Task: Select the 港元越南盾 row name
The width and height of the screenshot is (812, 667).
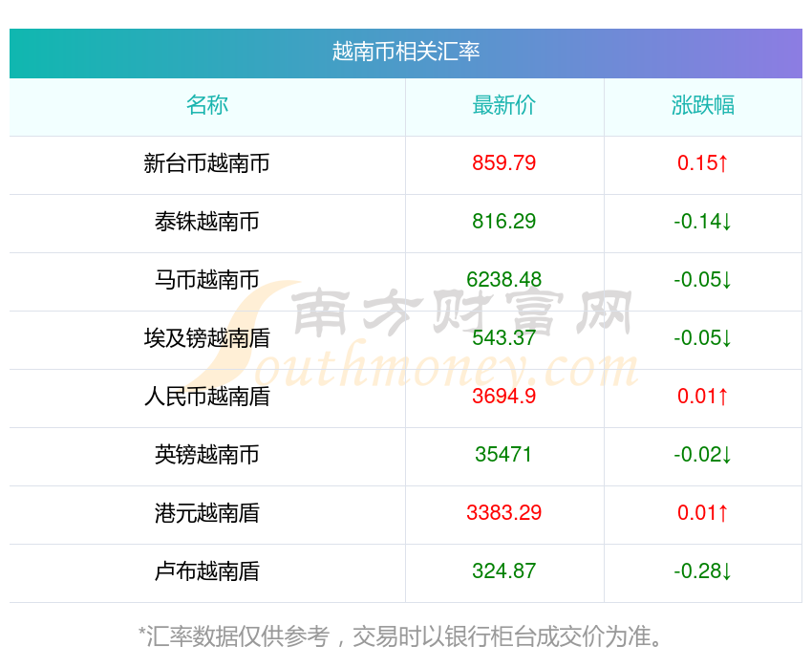Action: (x=207, y=514)
